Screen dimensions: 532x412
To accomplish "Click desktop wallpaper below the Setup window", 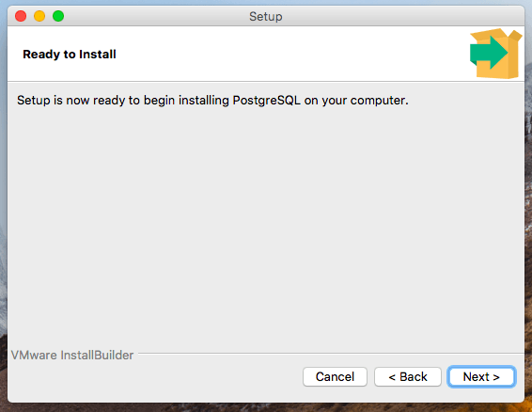I will click(x=266, y=407).
